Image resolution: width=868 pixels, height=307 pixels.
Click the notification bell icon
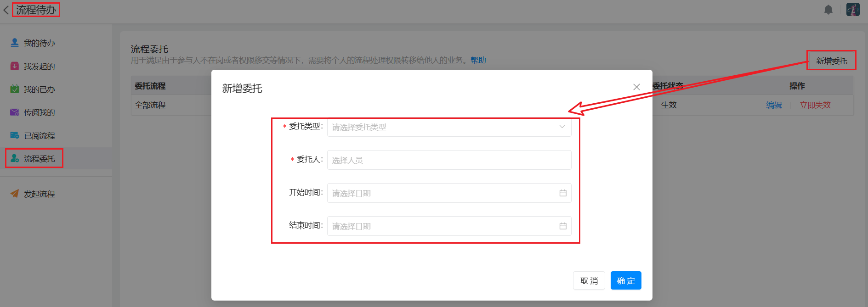tap(828, 10)
